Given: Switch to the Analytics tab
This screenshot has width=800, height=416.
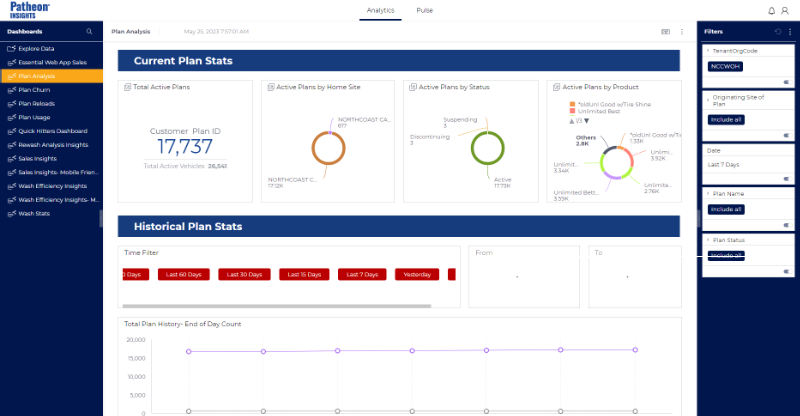Looking at the screenshot, I should [x=381, y=11].
